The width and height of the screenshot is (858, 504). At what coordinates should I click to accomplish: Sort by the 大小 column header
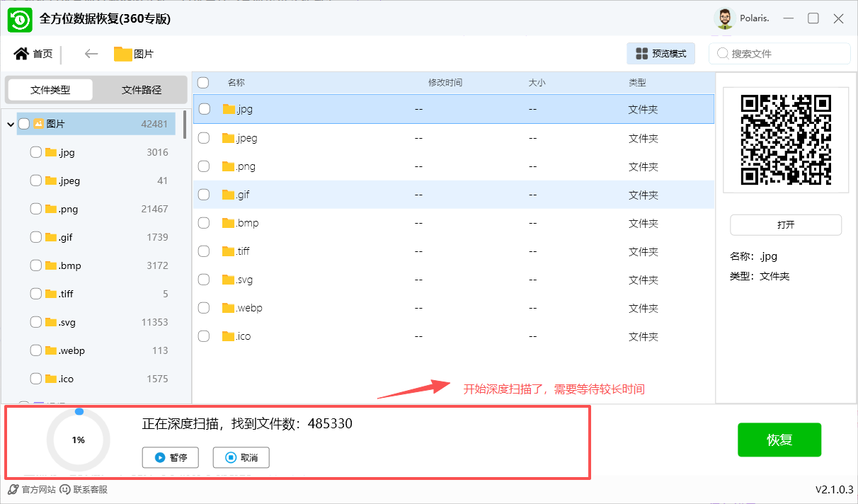tap(537, 83)
